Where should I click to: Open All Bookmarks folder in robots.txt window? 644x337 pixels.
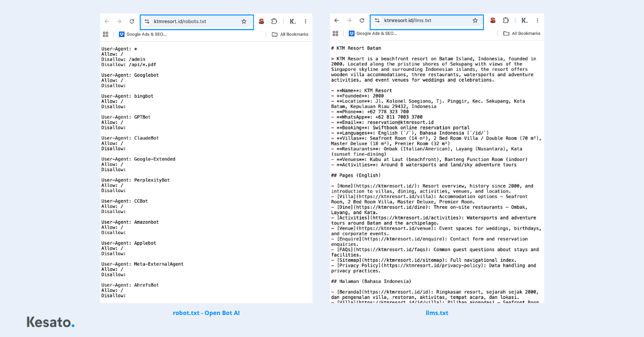click(x=290, y=34)
